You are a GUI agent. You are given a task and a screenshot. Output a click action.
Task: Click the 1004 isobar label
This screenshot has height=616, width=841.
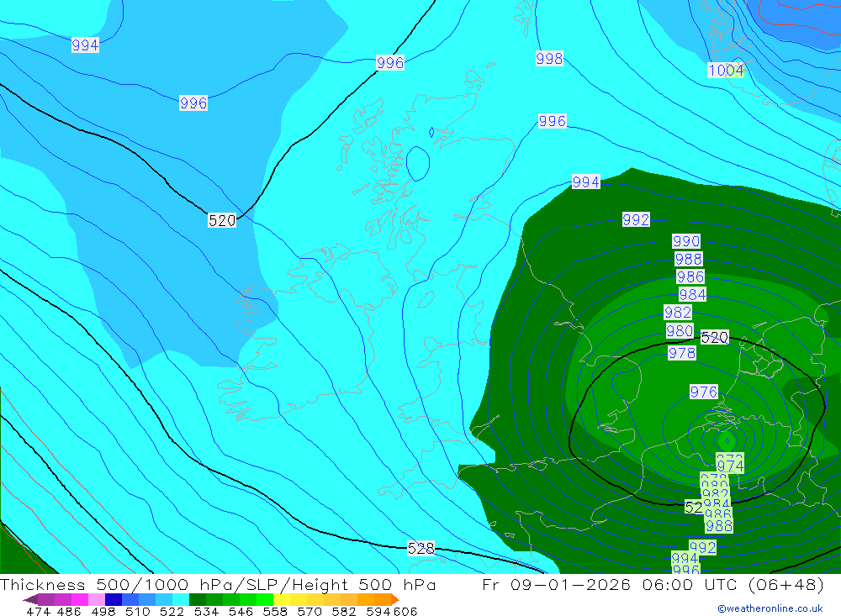(725, 71)
